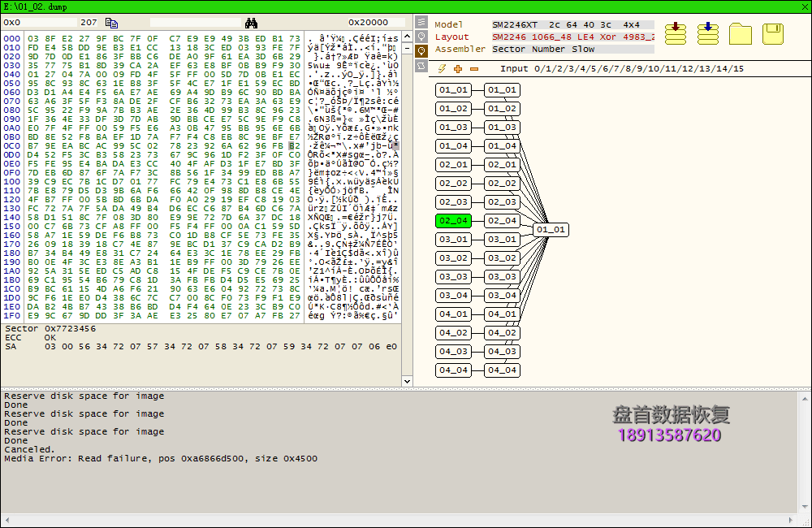Click log panel scroll up arrow
The width and height of the screenshot is (812, 528).
pyautogui.click(x=805, y=398)
